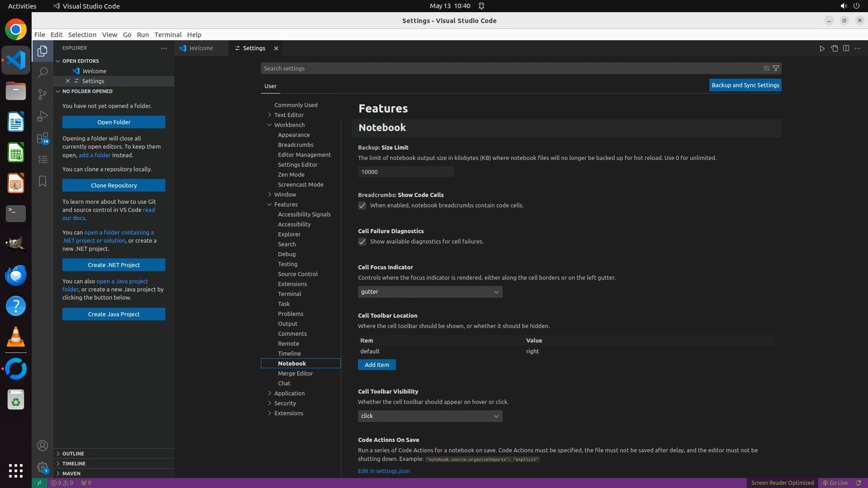Expand the OUTLINE section in Explorer
Screen dimensions: 868x488
[x=73, y=454]
